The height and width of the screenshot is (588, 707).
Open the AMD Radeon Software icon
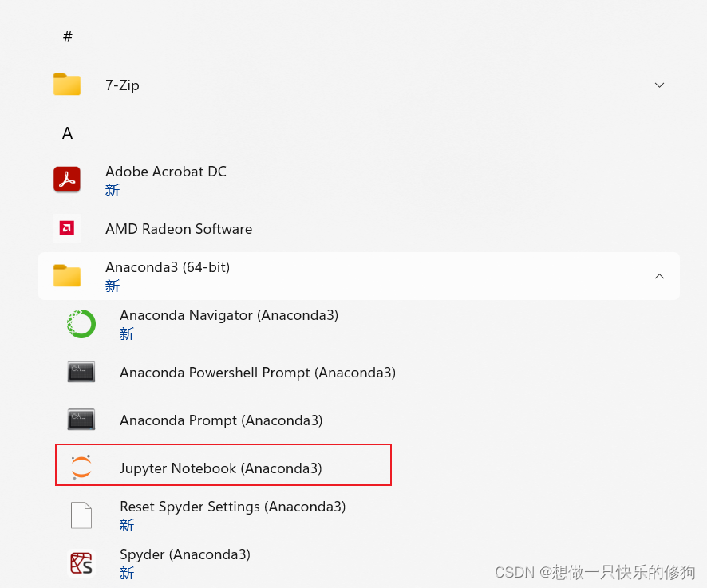tap(67, 228)
